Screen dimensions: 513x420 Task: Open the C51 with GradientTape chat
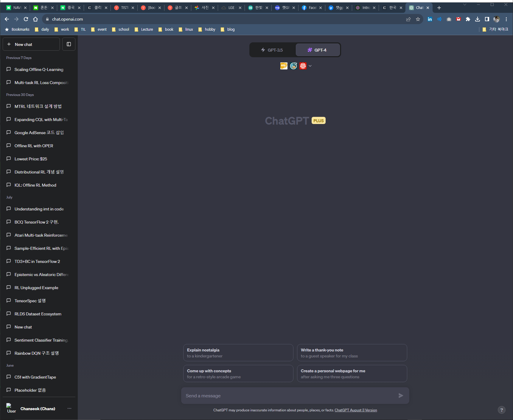[39, 377]
